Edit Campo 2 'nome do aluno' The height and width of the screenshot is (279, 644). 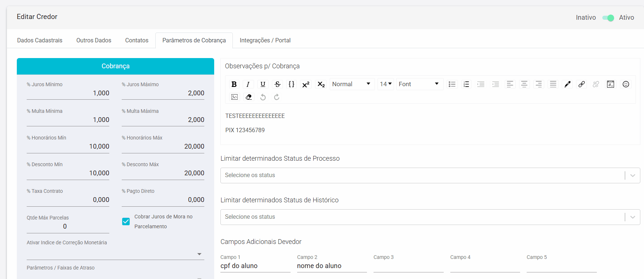[x=332, y=266]
